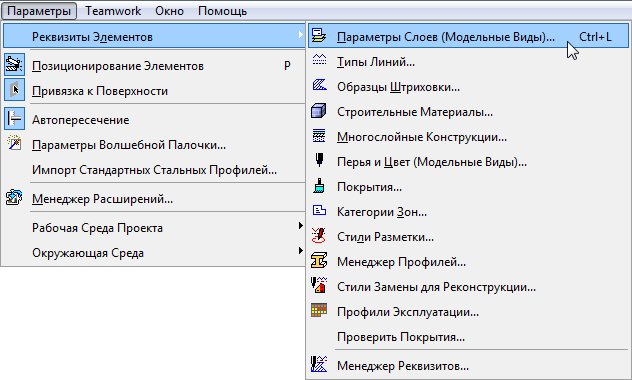Image resolution: width=632 pixels, height=380 pixels.
Task: Click Менеджер Профилей text
Action: point(401,262)
